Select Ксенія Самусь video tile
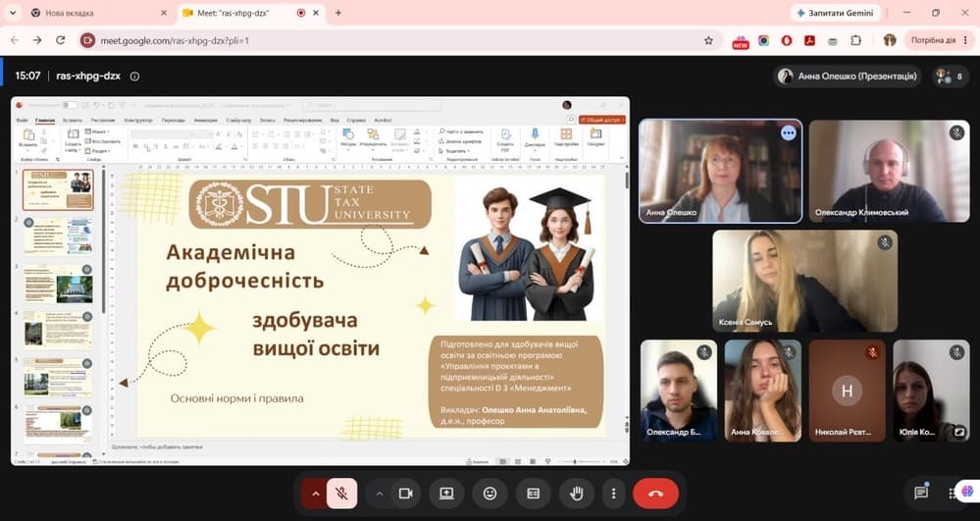Viewport: 980px width, 521px height. click(x=805, y=281)
